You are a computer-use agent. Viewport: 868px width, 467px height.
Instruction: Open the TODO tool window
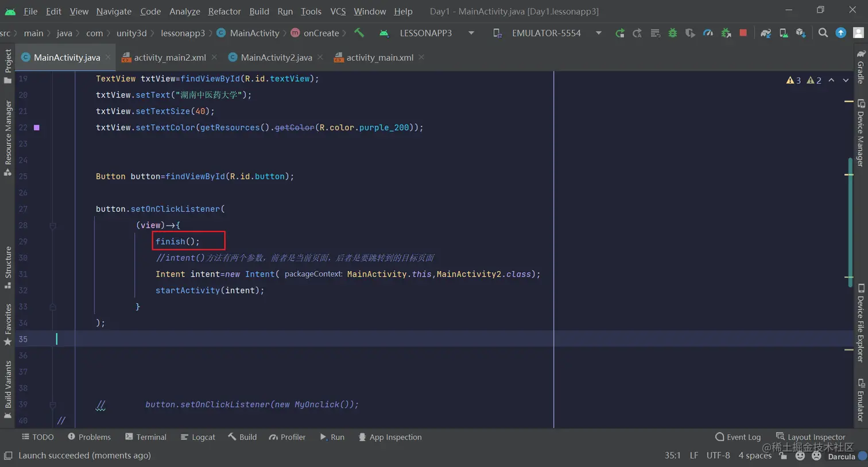pyautogui.click(x=38, y=437)
